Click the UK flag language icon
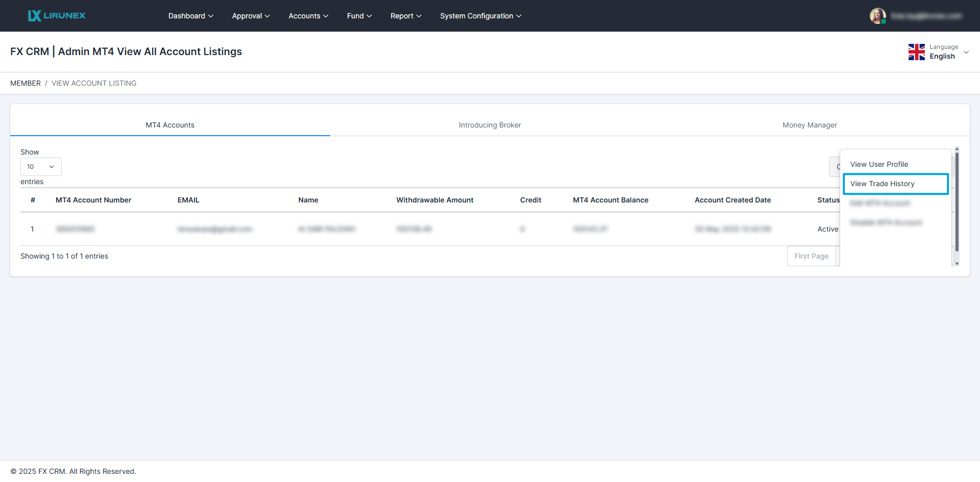 (x=916, y=52)
